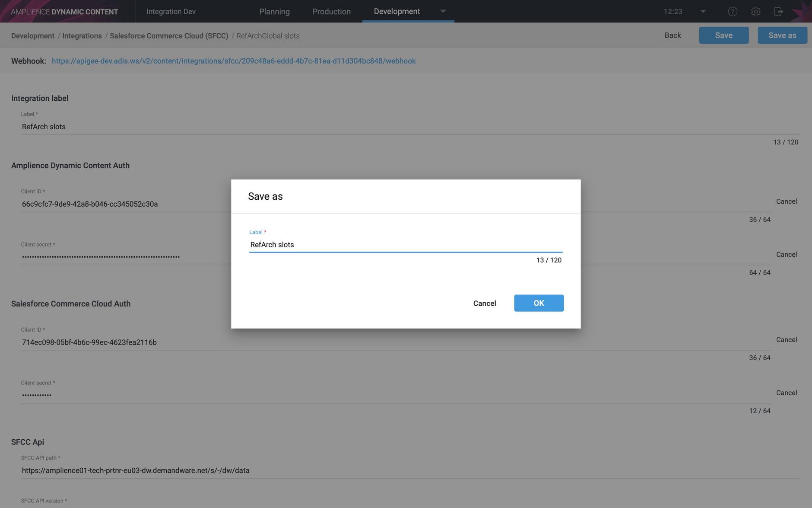Click the time 12:23 text
Viewport: 812px width, 508px height.
673,12
